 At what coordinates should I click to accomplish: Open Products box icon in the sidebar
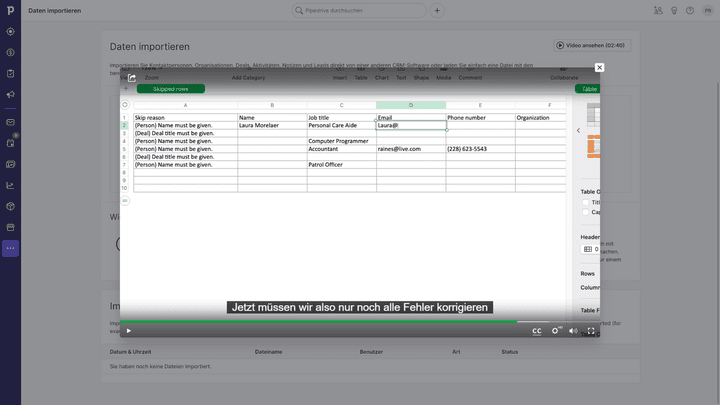coord(10,206)
